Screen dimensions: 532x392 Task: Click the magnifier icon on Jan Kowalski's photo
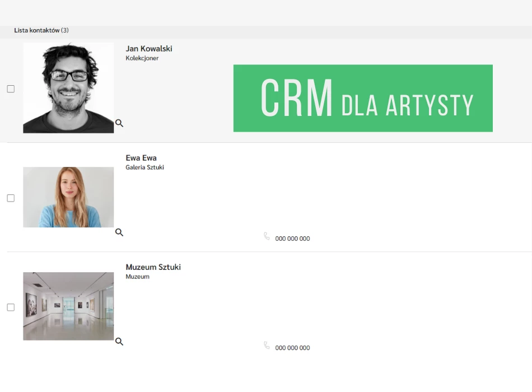pyautogui.click(x=119, y=123)
